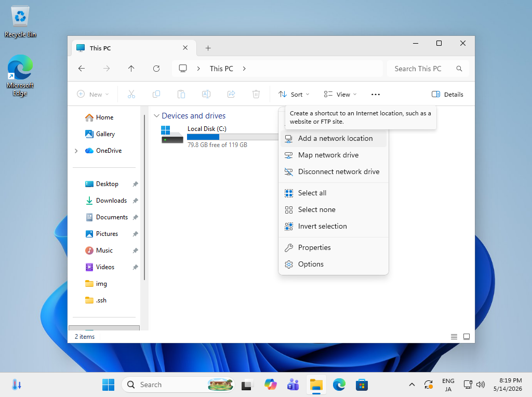Click the Search This PC field
The height and width of the screenshot is (397, 532).
pyautogui.click(x=428, y=69)
